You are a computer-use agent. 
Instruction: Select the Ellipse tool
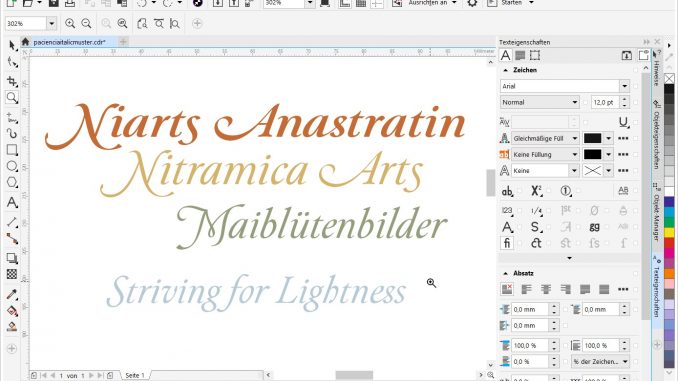click(x=12, y=166)
